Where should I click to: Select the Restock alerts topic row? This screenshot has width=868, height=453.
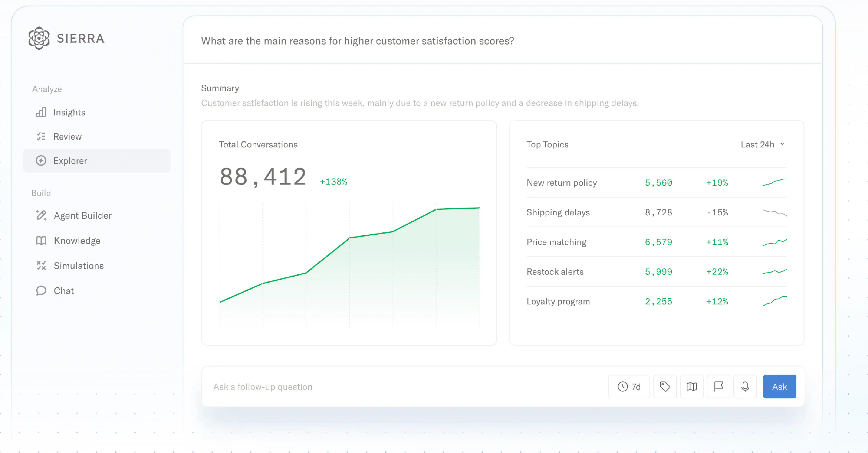(657, 272)
